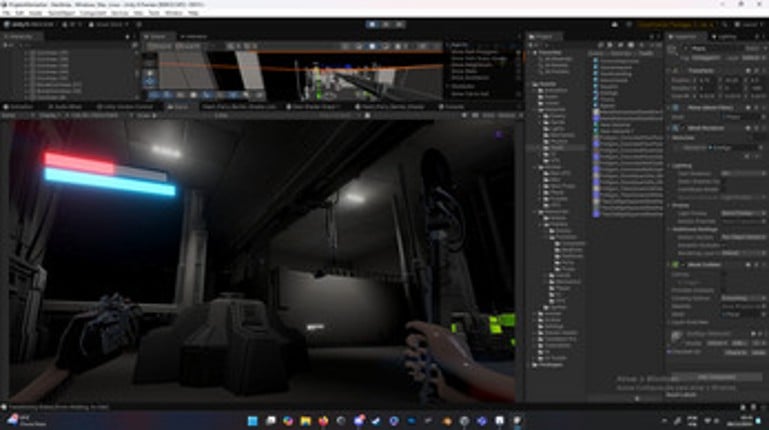Click the Pause button in the toolbar
The width and height of the screenshot is (769, 430).
tap(385, 23)
